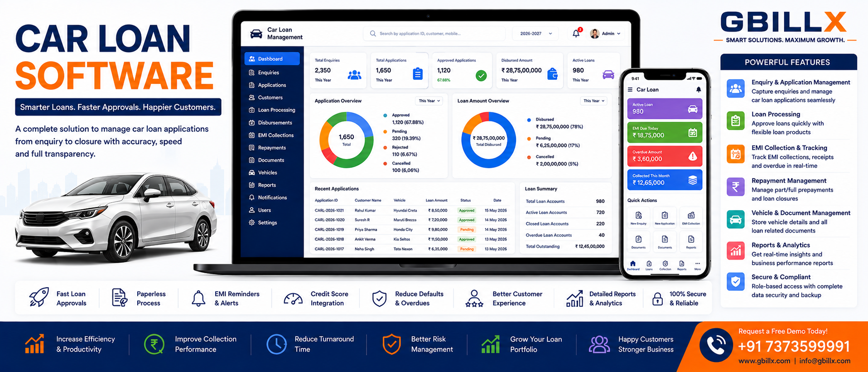This screenshot has height=372, width=868.
Task: Click the gauge icon for Credit Score Integration
Action: coord(293,298)
